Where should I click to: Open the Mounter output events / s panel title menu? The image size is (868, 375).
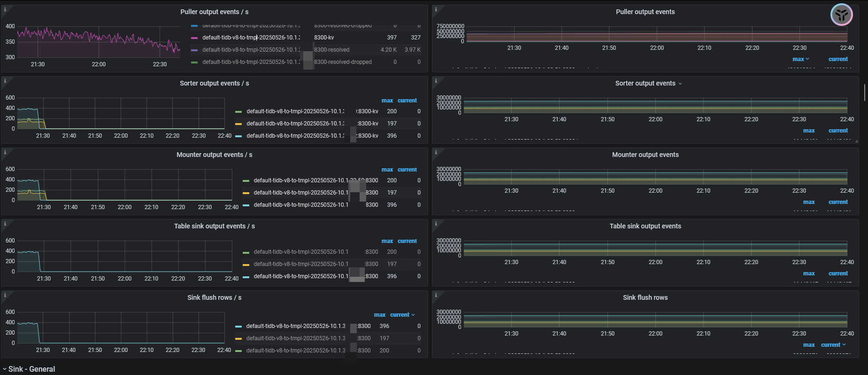click(x=214, y=155)
